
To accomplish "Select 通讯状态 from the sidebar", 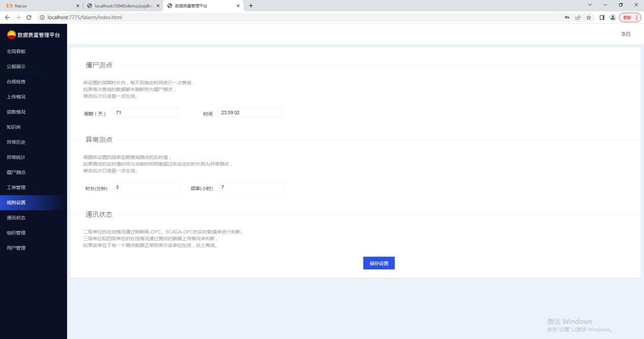I will click(x=16, y=218).
